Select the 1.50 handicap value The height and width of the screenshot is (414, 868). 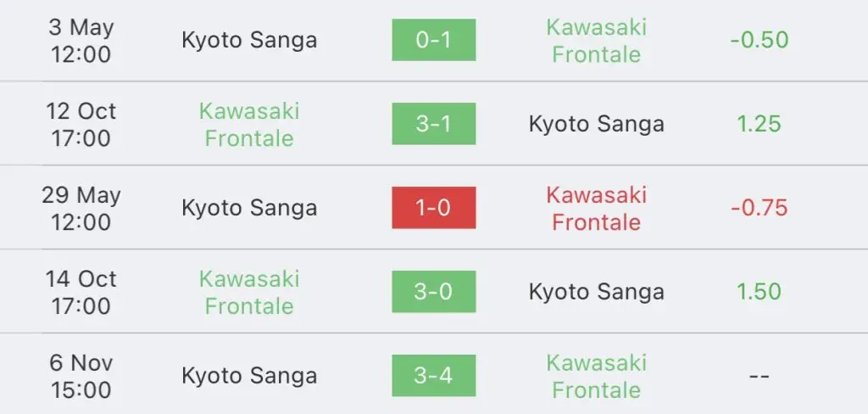[759, 292]
